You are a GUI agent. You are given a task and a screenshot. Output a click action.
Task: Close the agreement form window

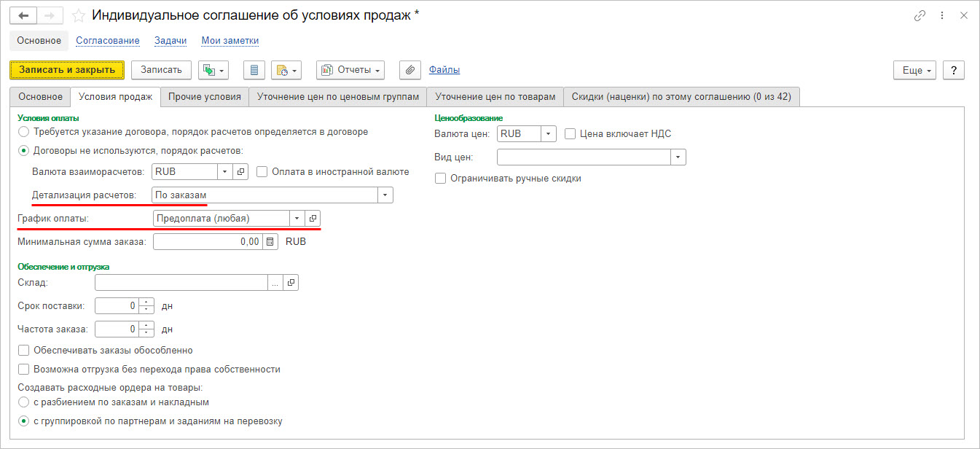coord(964,15)
